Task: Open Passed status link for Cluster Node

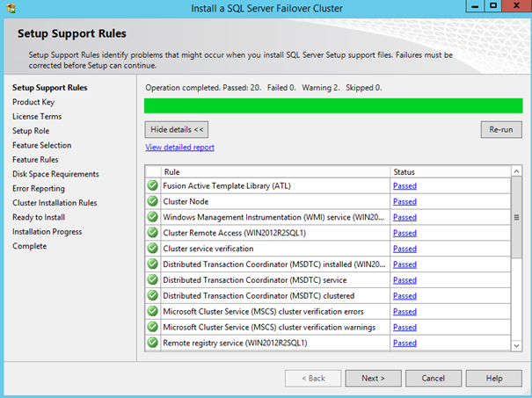Action: (x=404, y=201)
